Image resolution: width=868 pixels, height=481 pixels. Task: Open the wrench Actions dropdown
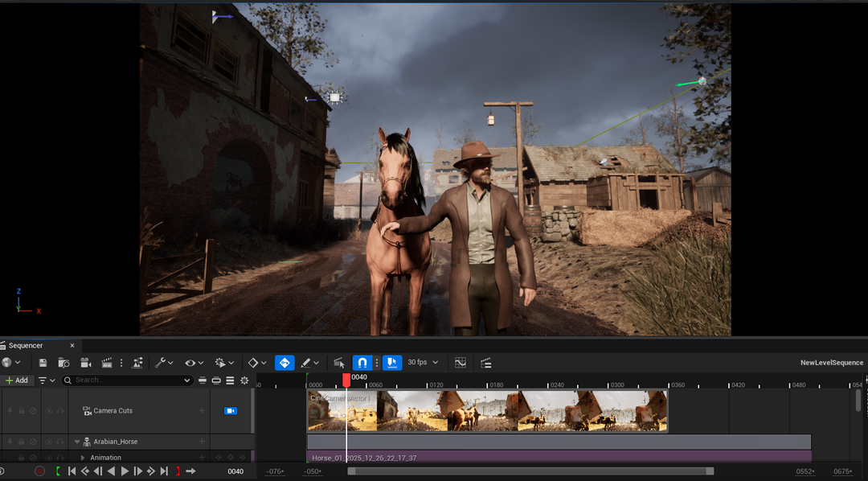click(x=164, y=363)
